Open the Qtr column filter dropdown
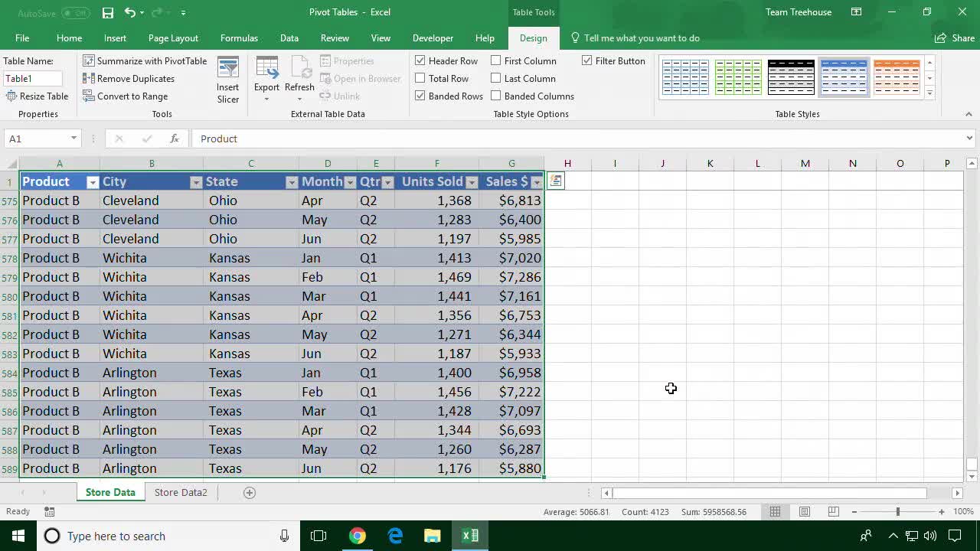Image resolution: width=980 pixels, height=551 pixels. 387,182
